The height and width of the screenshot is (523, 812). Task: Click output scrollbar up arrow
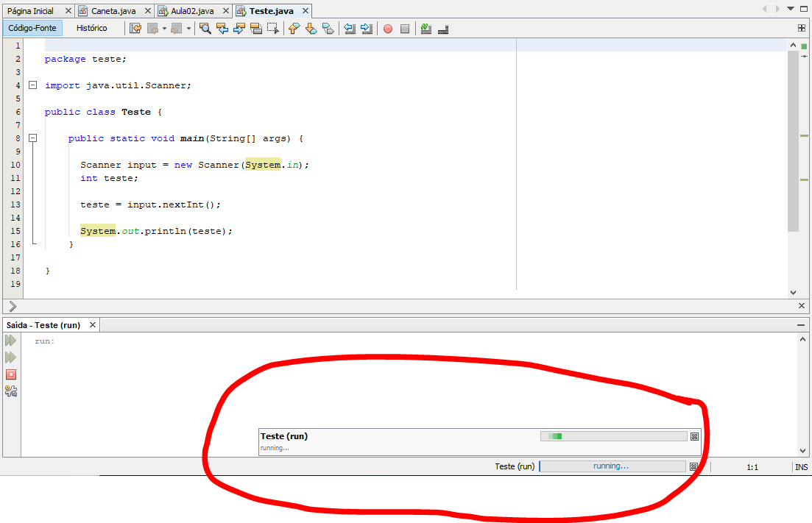pos(802,339)
